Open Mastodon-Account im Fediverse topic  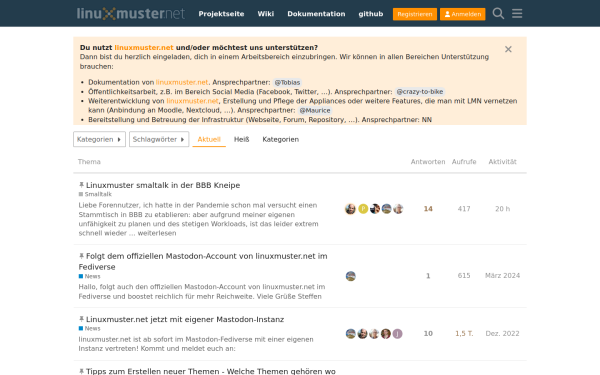(203, 261)
